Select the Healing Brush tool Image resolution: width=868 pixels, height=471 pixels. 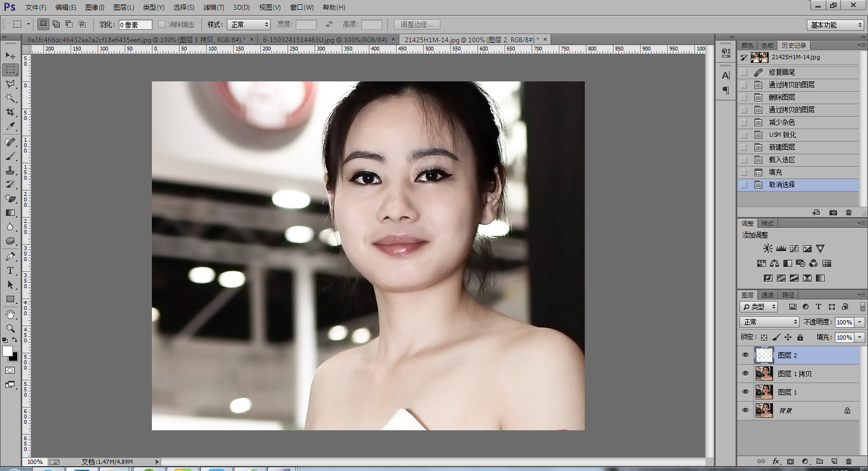(x=10, y=142)
